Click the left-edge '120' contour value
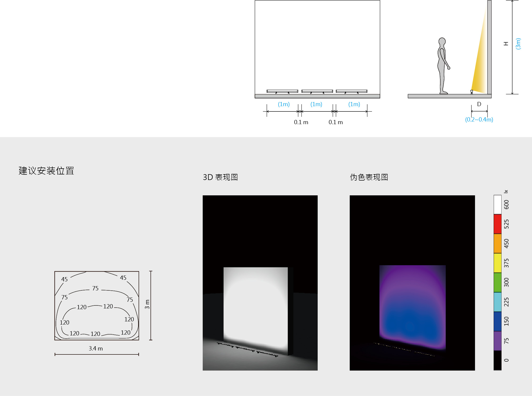This screenshot has width=532, height=396. pyautogui.click(x=64, y=322)
